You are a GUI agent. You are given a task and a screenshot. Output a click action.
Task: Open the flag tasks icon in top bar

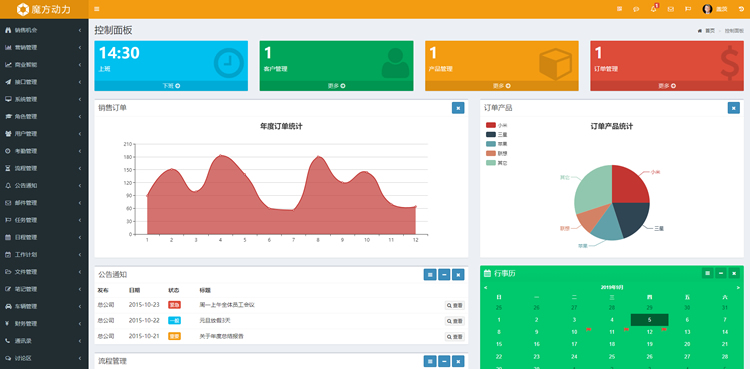pos(688,9)
